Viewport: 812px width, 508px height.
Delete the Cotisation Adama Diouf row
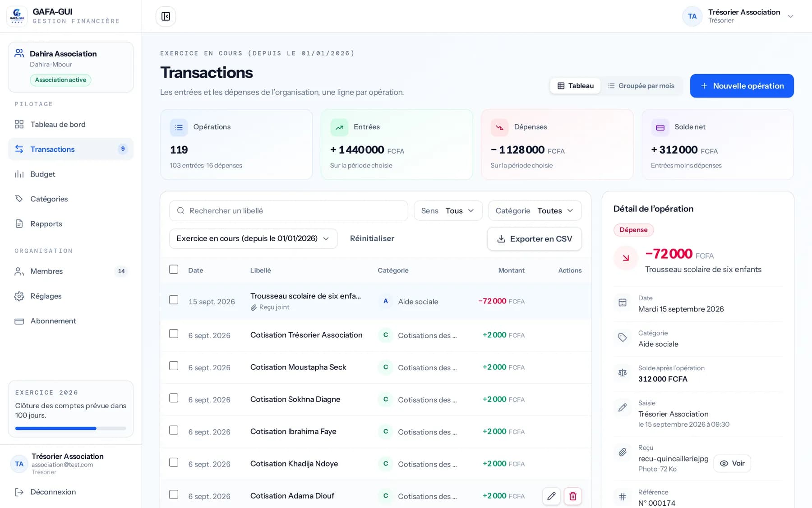point(572,496)
